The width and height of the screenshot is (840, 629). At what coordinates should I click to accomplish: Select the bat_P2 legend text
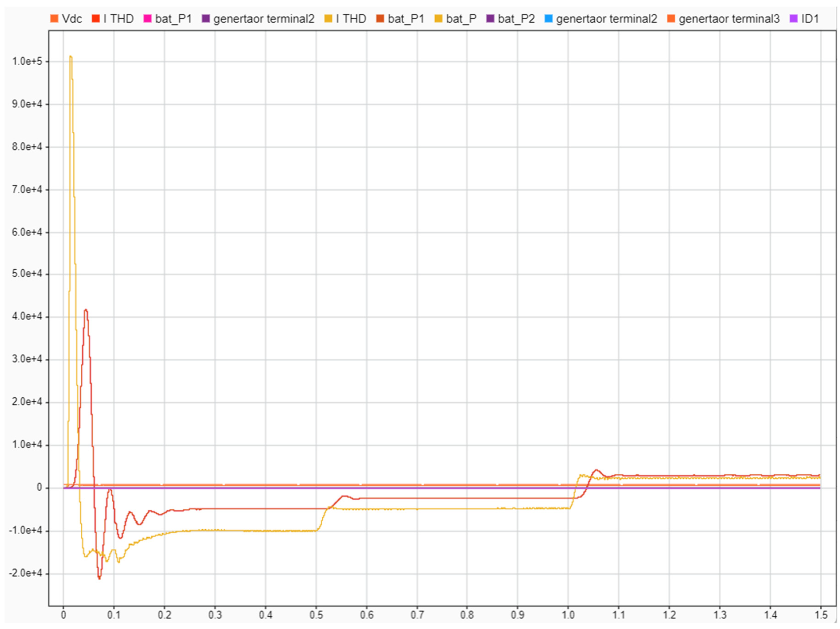(516, 19)
